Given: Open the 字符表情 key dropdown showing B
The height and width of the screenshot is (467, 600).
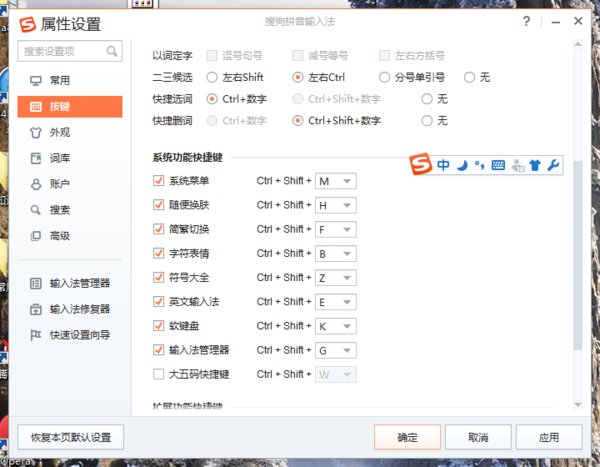Looking at the screenshot, I should pyautogui.click(x=336, y=254).
